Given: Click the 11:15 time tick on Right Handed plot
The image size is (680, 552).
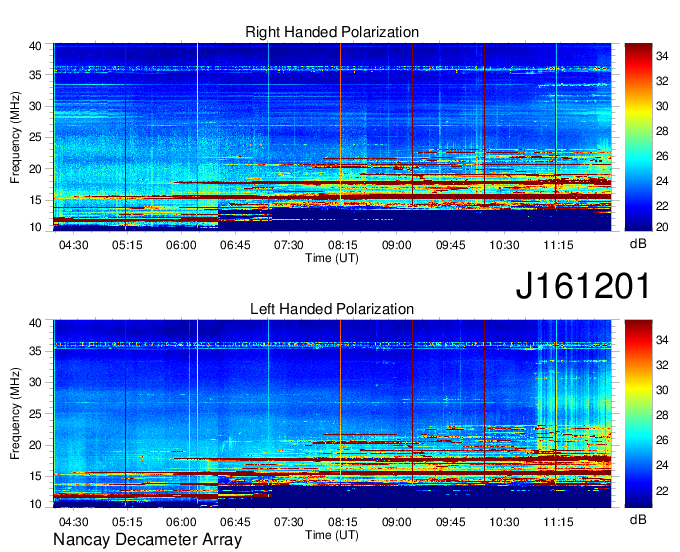Looking at the screenshot, I should click(x=558, y=245).
